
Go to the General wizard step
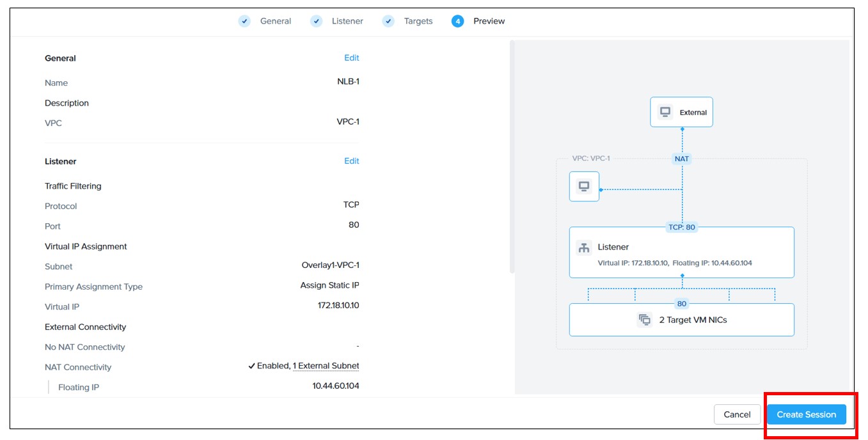(275, 21)
